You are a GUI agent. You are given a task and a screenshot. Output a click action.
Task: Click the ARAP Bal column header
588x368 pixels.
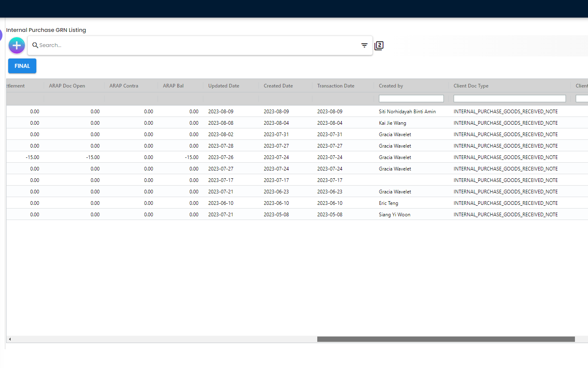pyautogui.click(x=173, y=86)
